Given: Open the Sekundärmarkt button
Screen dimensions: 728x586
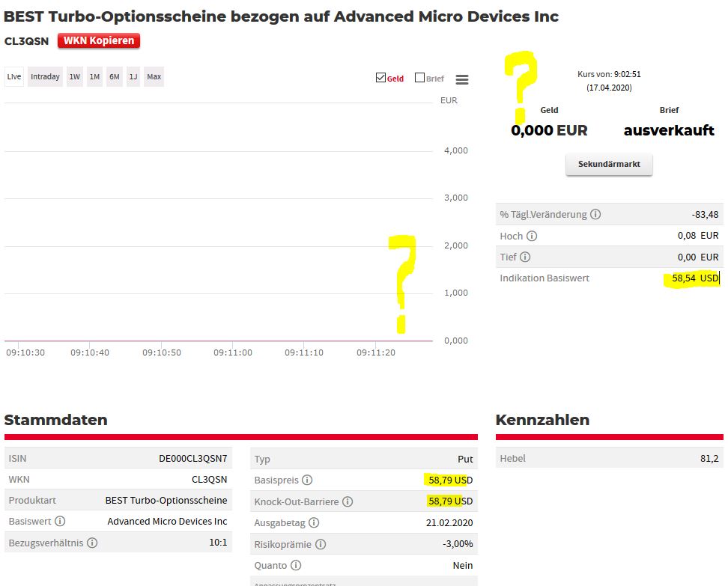Looking at the screenshot, I should click(609, 164).
